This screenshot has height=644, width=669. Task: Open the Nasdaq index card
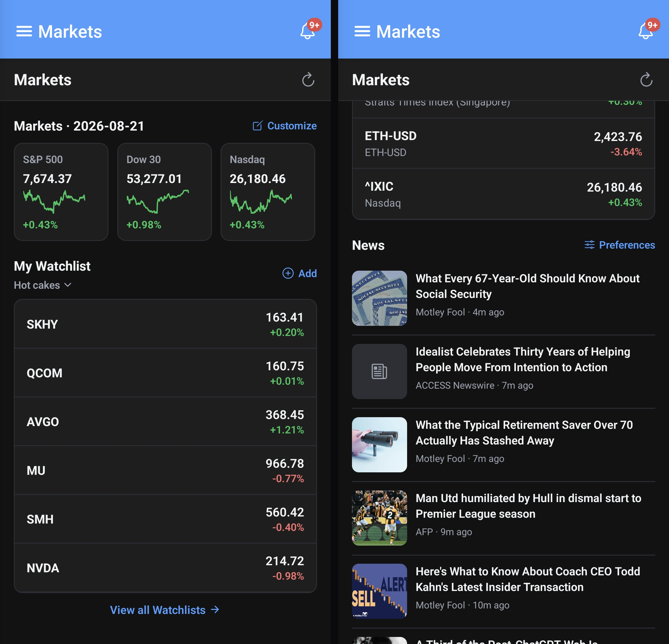click(268, 192)
